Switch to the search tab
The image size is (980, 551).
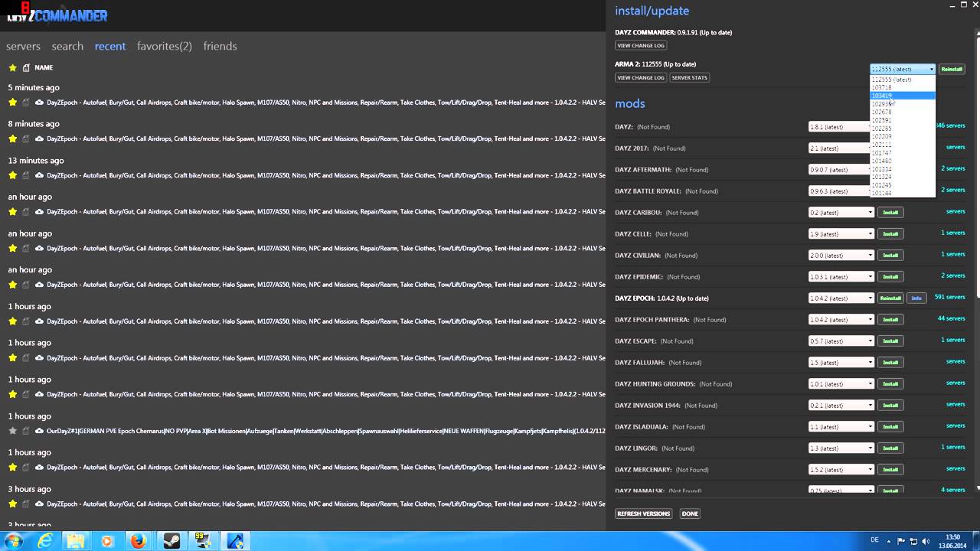point(67,46)
